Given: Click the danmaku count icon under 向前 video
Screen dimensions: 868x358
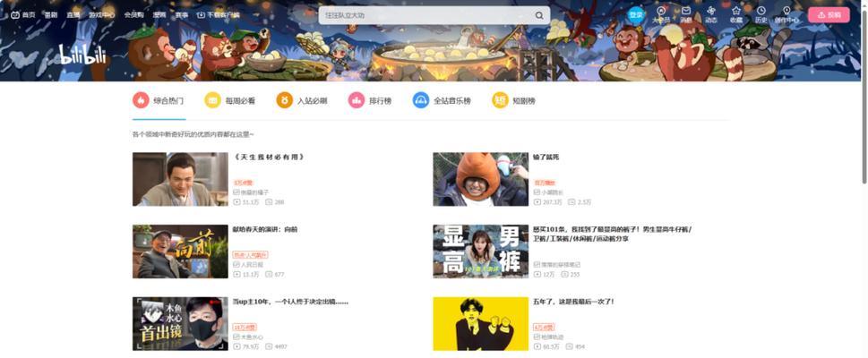Looking at the screenshot, I should pyautogui.click(x=269, y=274).
